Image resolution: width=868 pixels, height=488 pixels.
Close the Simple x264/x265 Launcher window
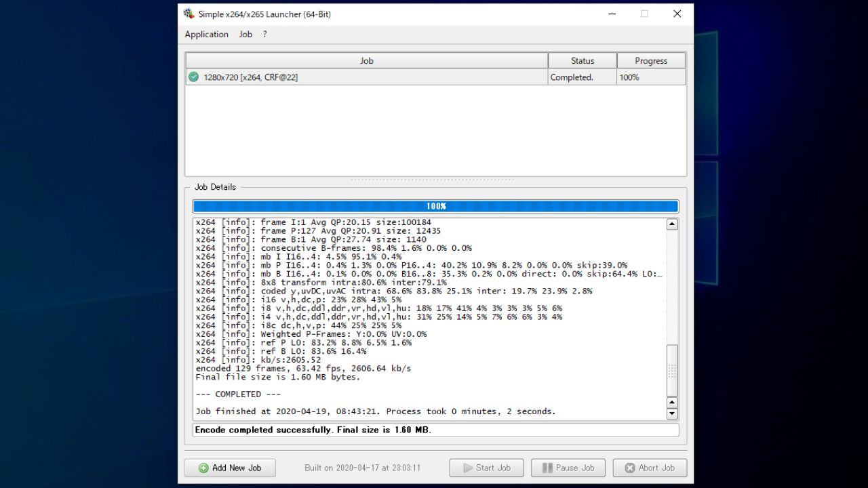coord(677,14)
